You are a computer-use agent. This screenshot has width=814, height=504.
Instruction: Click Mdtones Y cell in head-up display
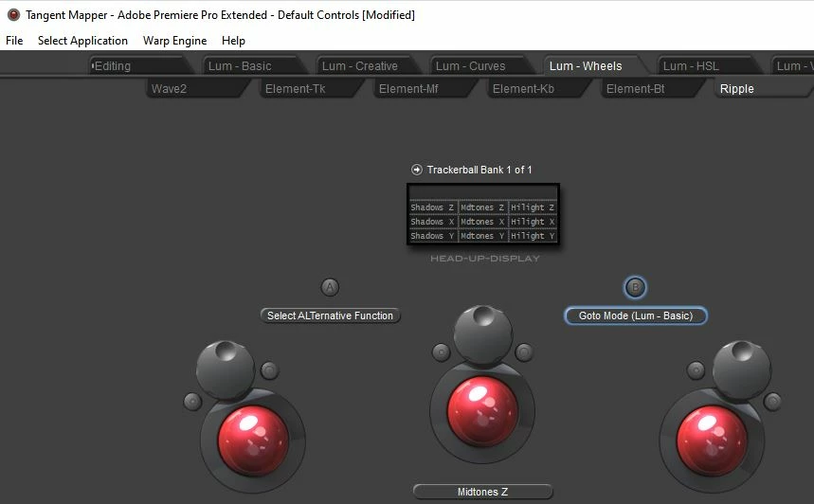(x=482, y=236)
